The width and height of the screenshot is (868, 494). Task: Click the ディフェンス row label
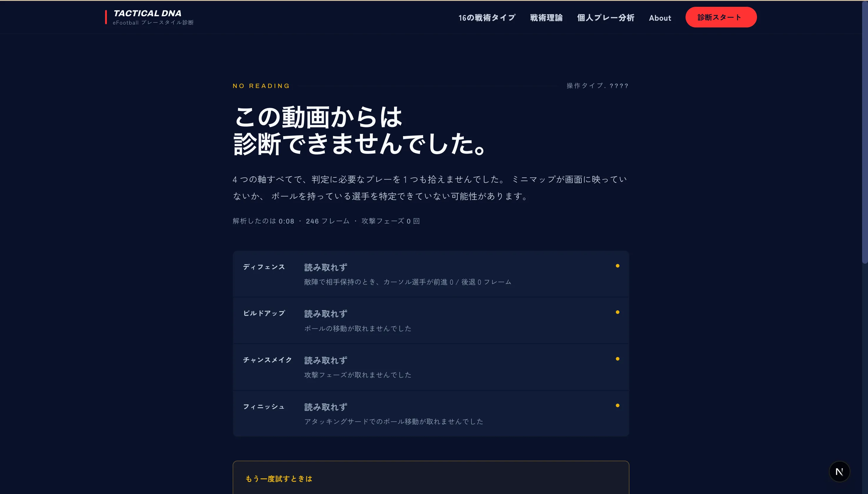pos(264,267)
